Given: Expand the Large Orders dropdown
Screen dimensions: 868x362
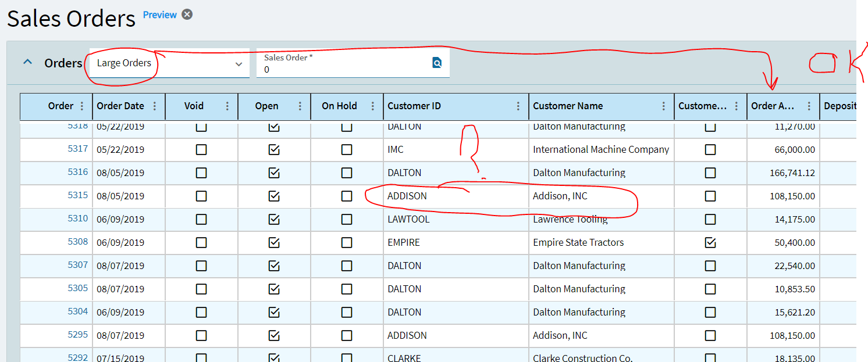Looking at the screenshot, I should click(x=239, y=64).
